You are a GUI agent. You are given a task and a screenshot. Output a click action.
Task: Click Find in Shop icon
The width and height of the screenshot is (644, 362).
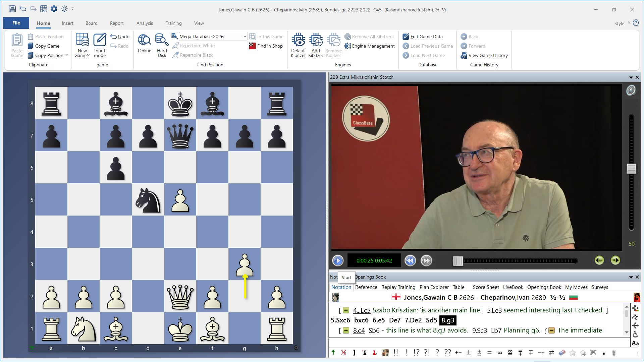[x=253, y=46]
